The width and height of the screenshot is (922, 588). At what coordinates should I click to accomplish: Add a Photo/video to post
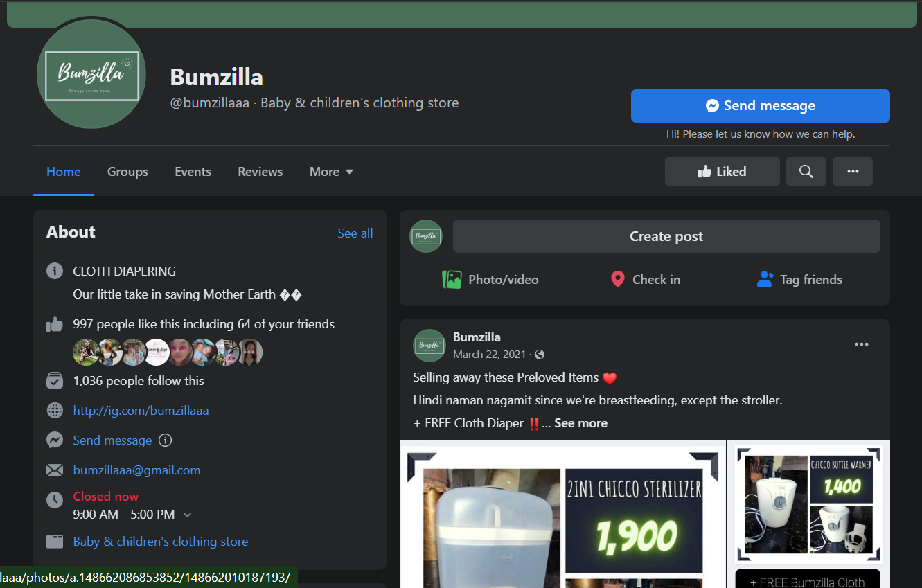click(490, 280)
